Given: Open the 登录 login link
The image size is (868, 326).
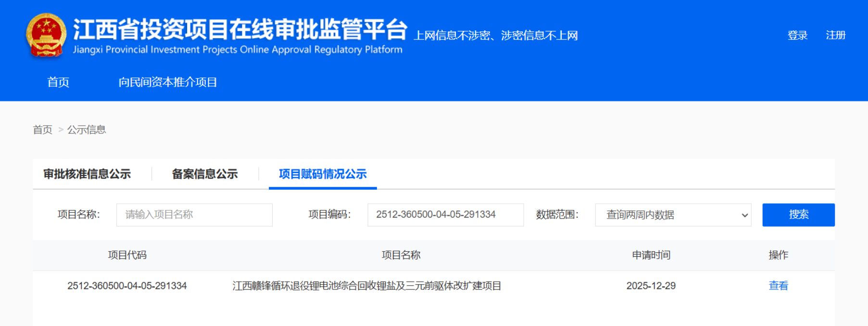Looking at the screenshot, I should click(797, 35).
